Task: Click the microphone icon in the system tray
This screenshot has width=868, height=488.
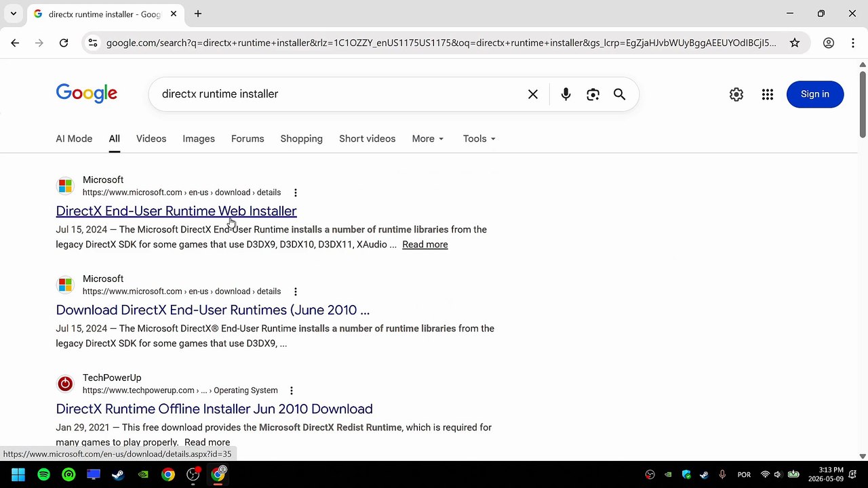Action: click(x=722, y=474)
